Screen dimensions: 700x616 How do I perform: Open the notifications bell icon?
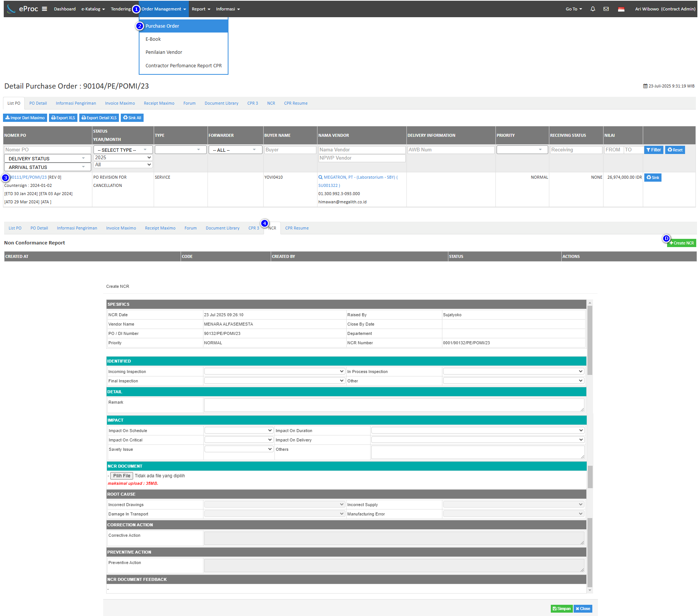(x=593, y=9)
